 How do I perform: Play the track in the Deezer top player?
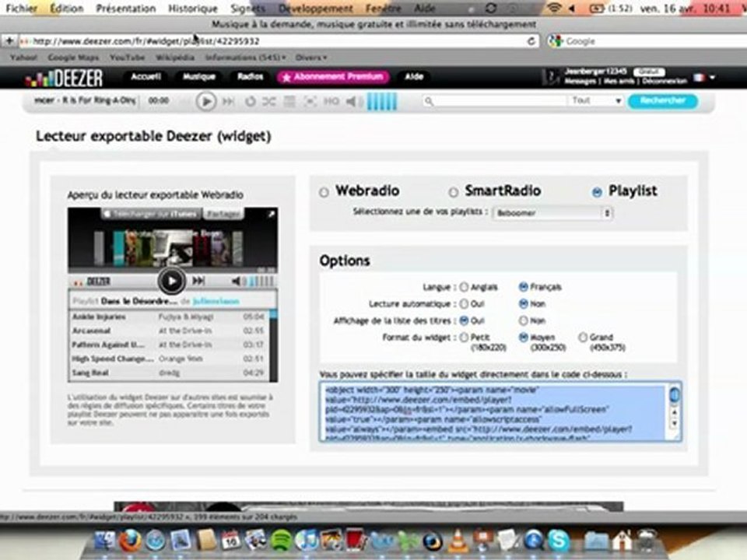click(205, 101)
